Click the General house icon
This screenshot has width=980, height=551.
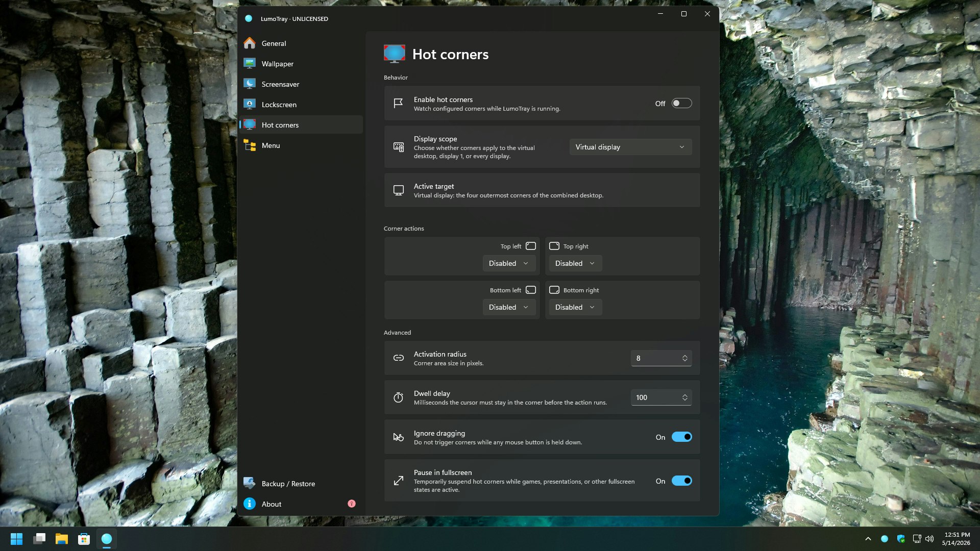(250, 43)
